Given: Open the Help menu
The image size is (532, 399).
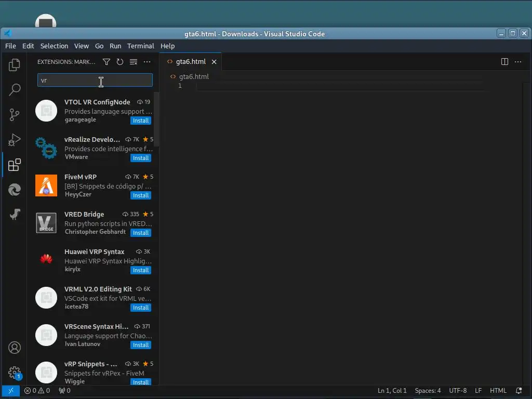Looking at the screenshot, I should click(168, 46).
